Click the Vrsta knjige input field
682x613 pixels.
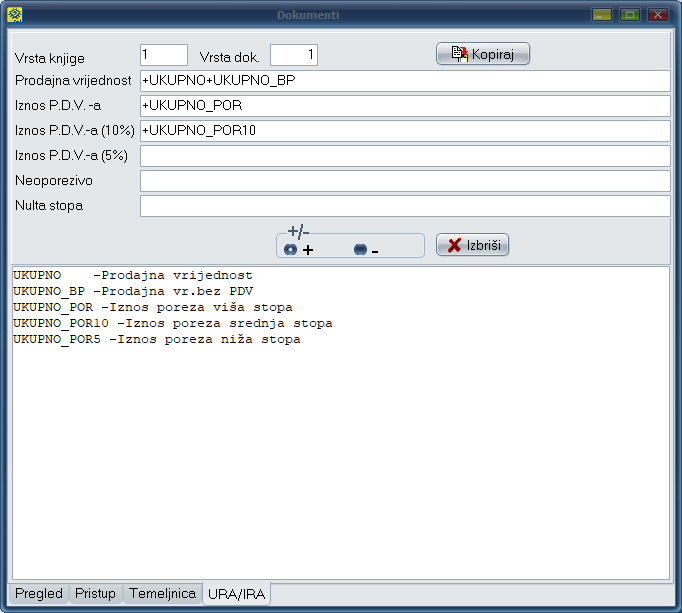164,55
